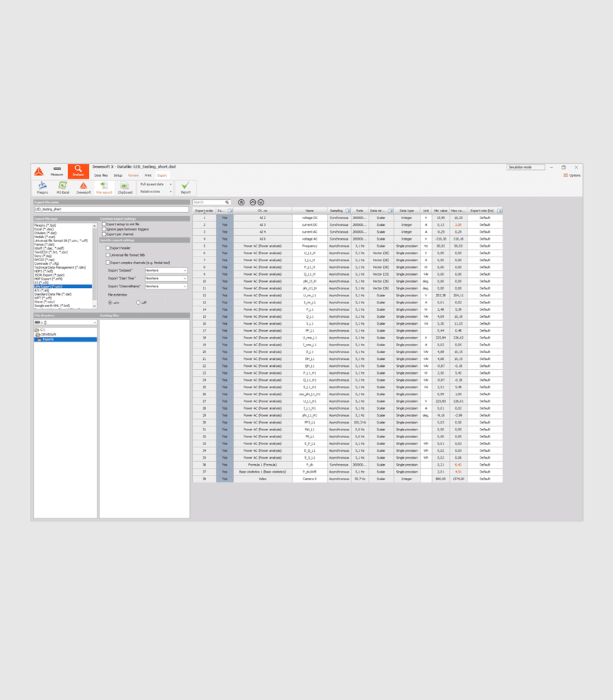This screenshot has height=700, width=613.
Task: Click the Simulation mode box
Action: pyautogui.click(x=526, y=167)
